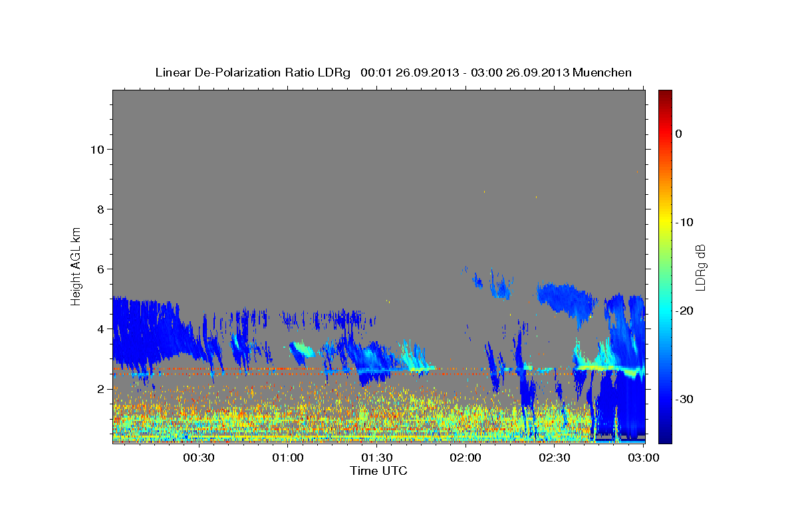The width and height of the screenshot is (798, 532).
Task: Click the height tick label 8
Action: point(100,209)
